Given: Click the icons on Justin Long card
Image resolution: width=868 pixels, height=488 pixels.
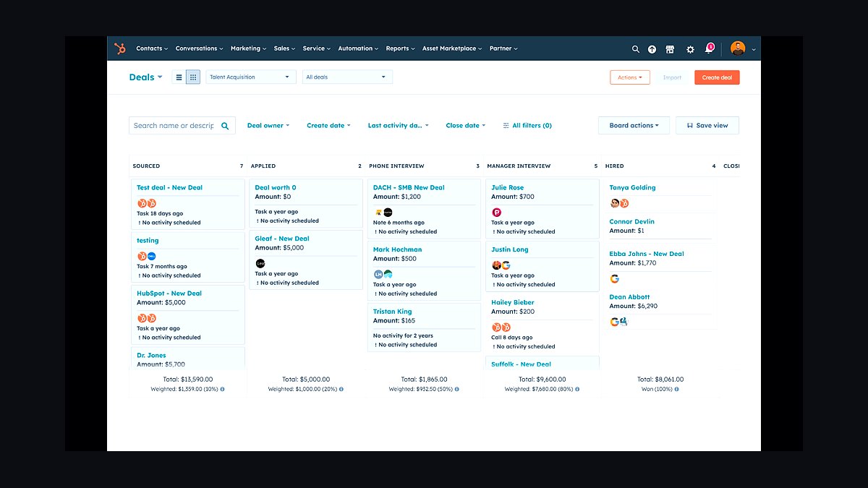Looking at the screenshot, I should click(x=501, y=265).
